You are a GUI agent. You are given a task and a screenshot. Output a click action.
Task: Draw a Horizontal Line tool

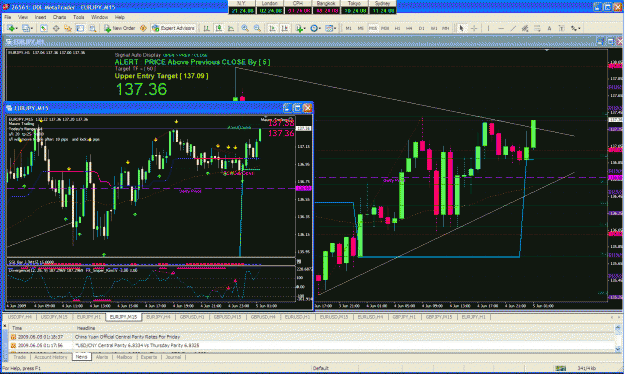click(501, 28)
